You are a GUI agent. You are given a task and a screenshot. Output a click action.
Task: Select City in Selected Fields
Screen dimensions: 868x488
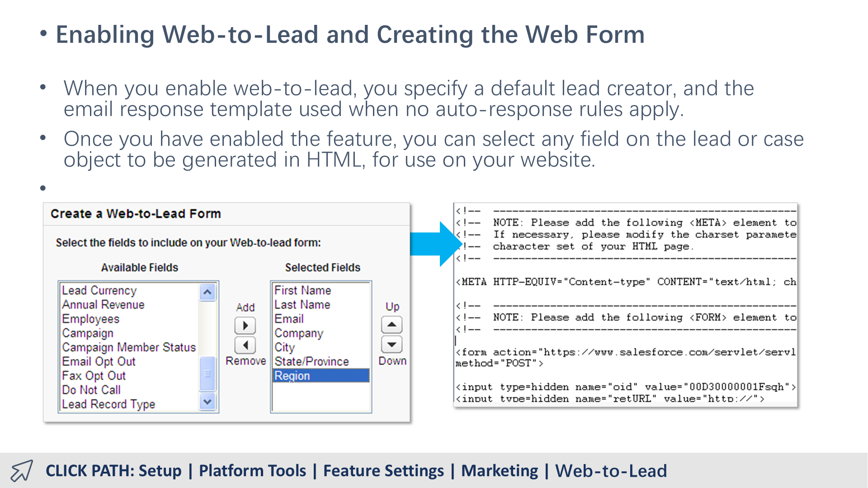pyautogui.click(x=284, y=347)
